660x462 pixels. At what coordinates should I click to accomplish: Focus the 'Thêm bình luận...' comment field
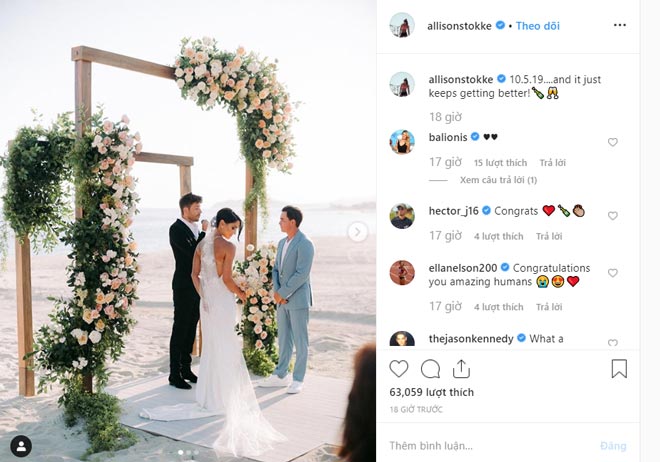click(x=490, y=446)
